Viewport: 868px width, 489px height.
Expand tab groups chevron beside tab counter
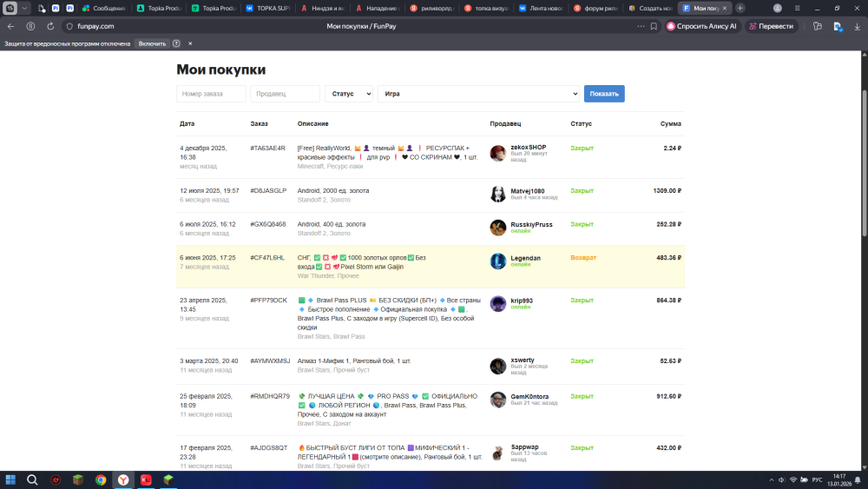click(24, 9)
